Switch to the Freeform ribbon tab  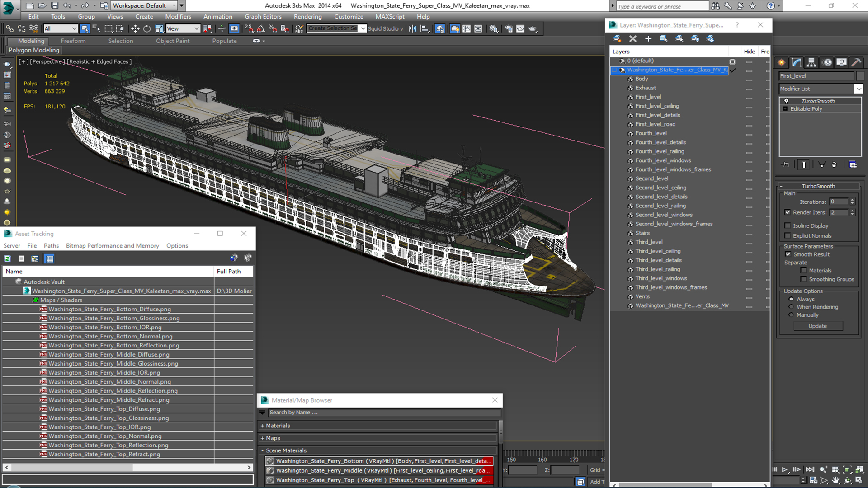click(x=73, y=41)
